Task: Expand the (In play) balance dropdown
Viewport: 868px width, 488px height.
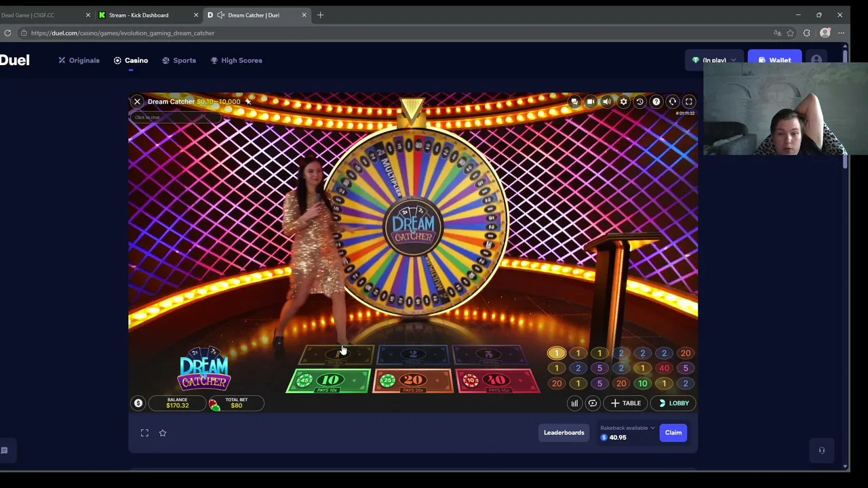Action: point(714,60)
